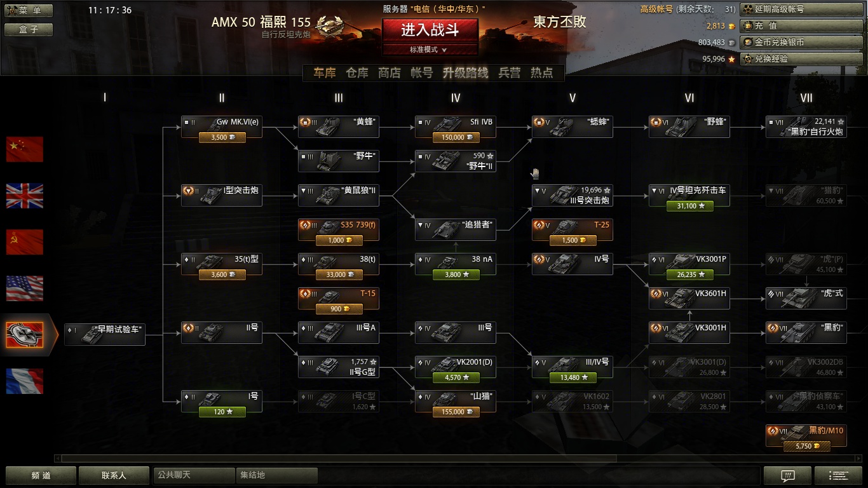Click the 充值 recharge button

pyautogui.click(x=801, y=26)
